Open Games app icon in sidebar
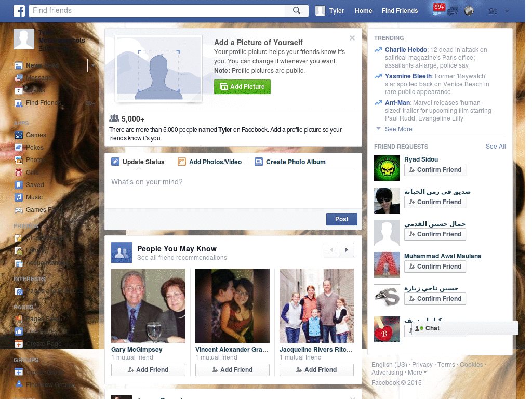 pos(19,135)
